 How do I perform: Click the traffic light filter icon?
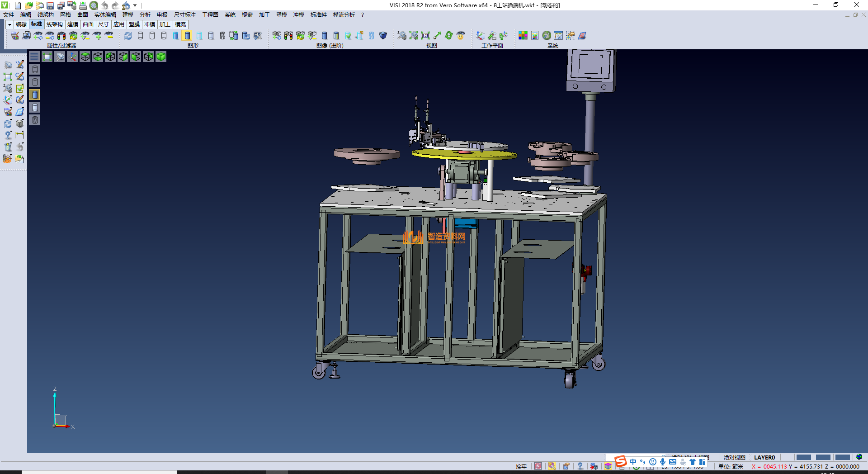61,35
